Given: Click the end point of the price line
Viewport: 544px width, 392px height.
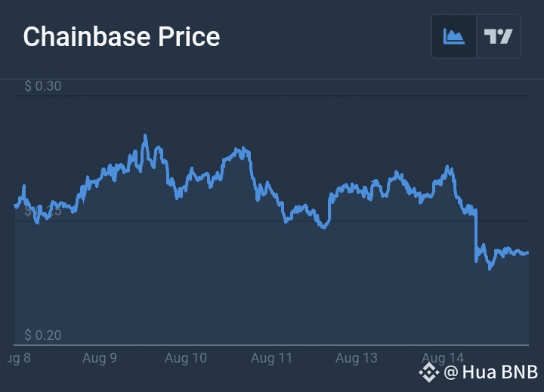Looking at the screenshot, I should pos(527,253).
